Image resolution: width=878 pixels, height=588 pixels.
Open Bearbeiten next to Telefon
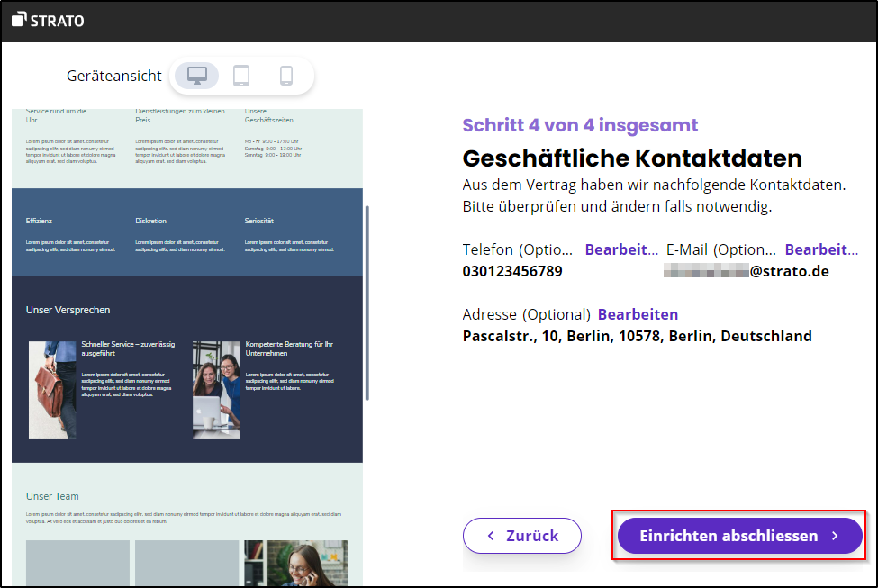click(x=620, y=249)
